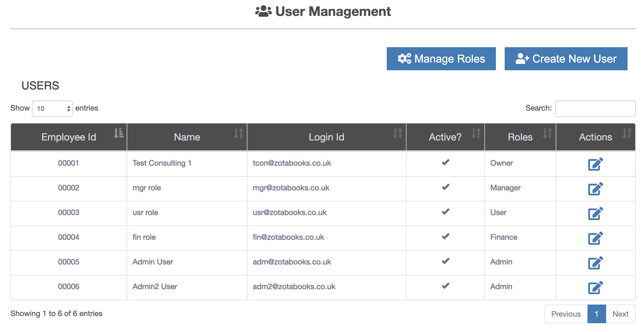The image size is (644, 332).
Task: Click Active checkmark for tcon@zotabooks.co.uk
Action: click(x=446, y=162)
